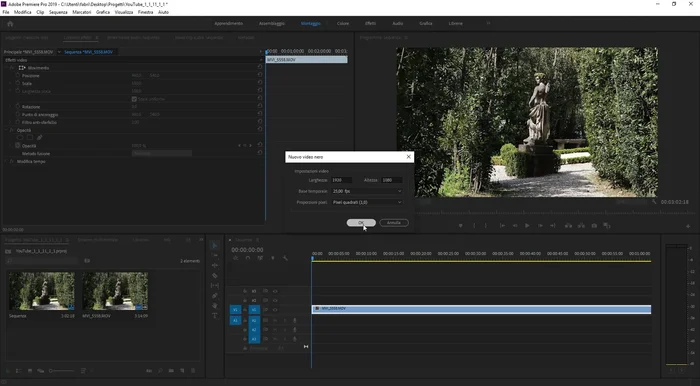The height and width of the screenshot is (386, 700).
Task: Select the Slip tool
Action: (215, 286)
